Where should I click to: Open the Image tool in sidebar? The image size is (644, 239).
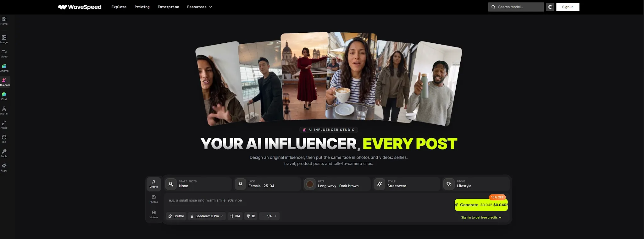point(4,39)
